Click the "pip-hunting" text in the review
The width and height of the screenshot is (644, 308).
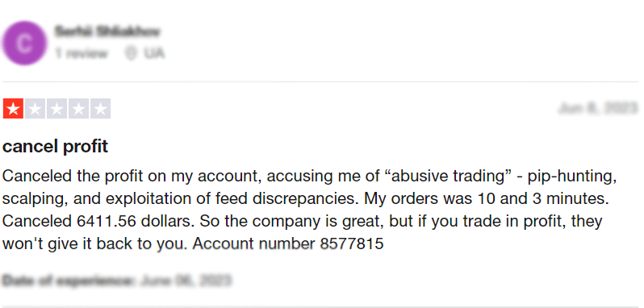click(572, 177)
